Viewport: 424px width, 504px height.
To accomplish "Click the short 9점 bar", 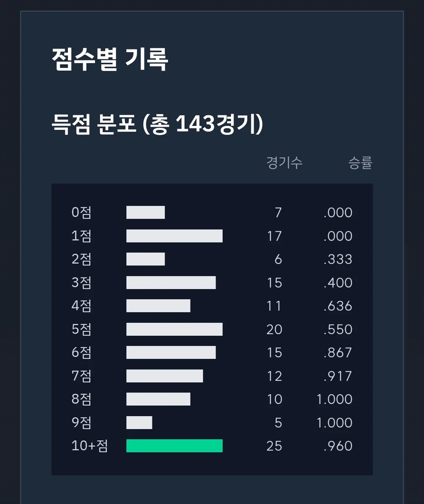I will [x=139, y=423].
